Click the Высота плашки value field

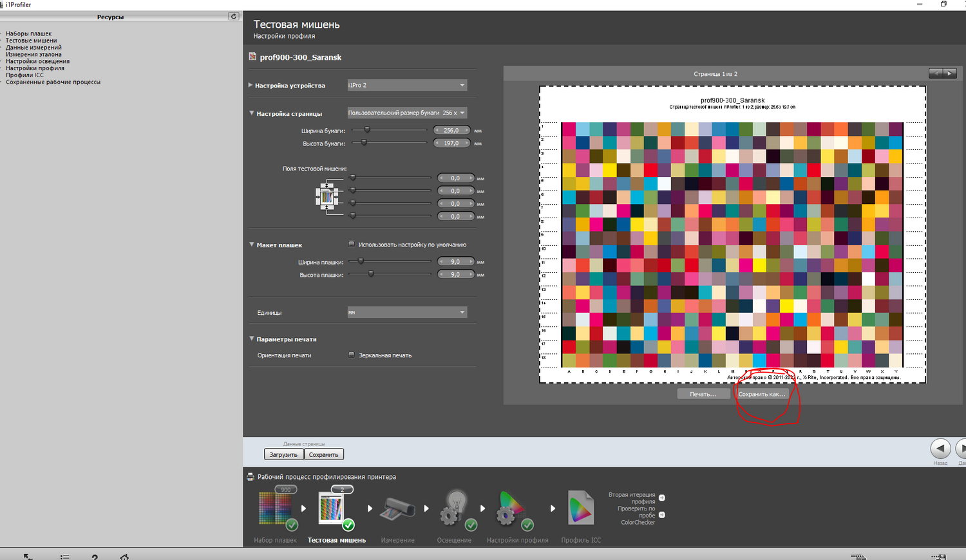[x=455, y=275]
